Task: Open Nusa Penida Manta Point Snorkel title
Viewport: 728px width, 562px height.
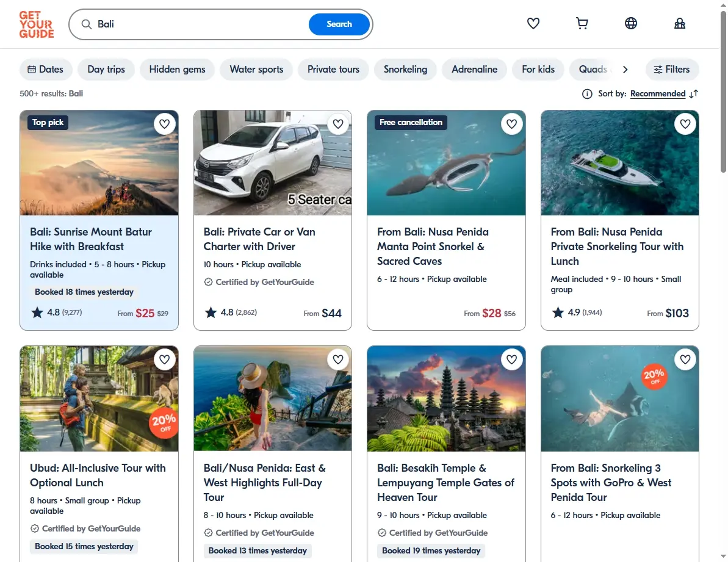Action: (433, 247)
